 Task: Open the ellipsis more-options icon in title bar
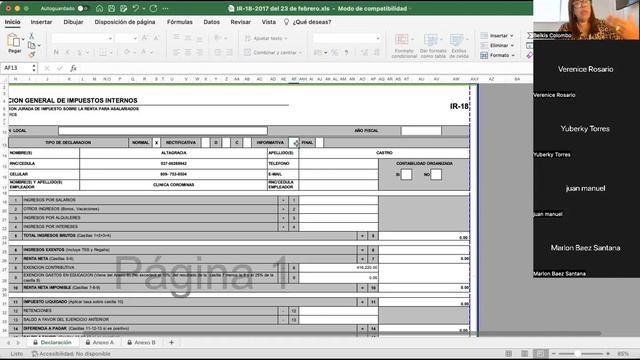coord(165,8)
